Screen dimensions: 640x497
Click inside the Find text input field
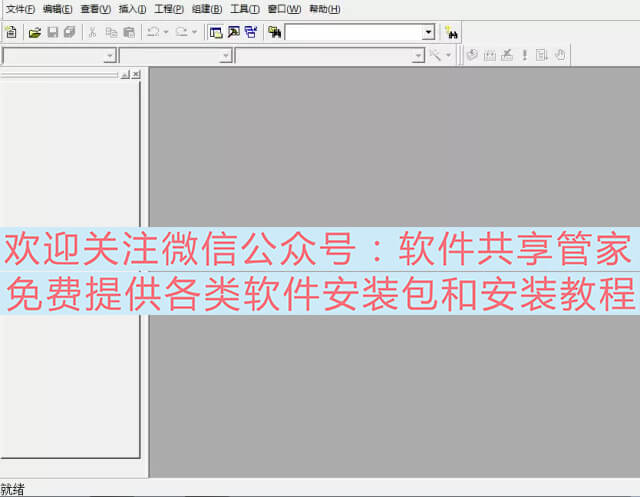pos(353,32)
